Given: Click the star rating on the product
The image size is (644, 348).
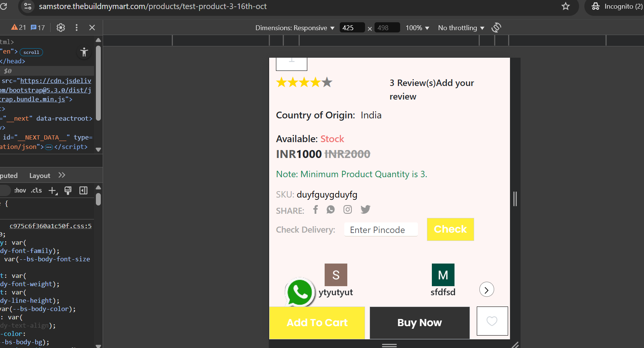Looking at the screenshot, I should (x=304, y=82).
